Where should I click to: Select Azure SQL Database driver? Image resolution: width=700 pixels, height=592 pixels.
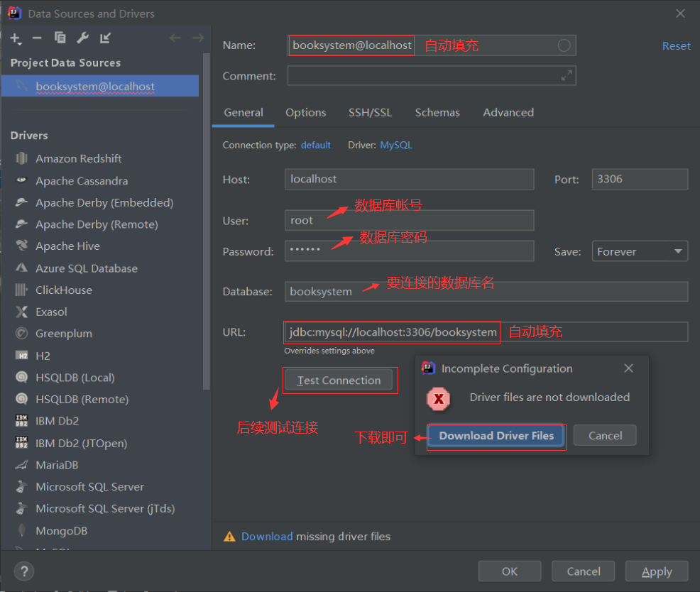pos(87,268)
